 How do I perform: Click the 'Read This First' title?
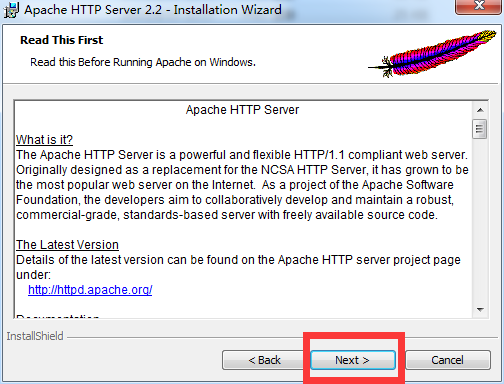62,40
